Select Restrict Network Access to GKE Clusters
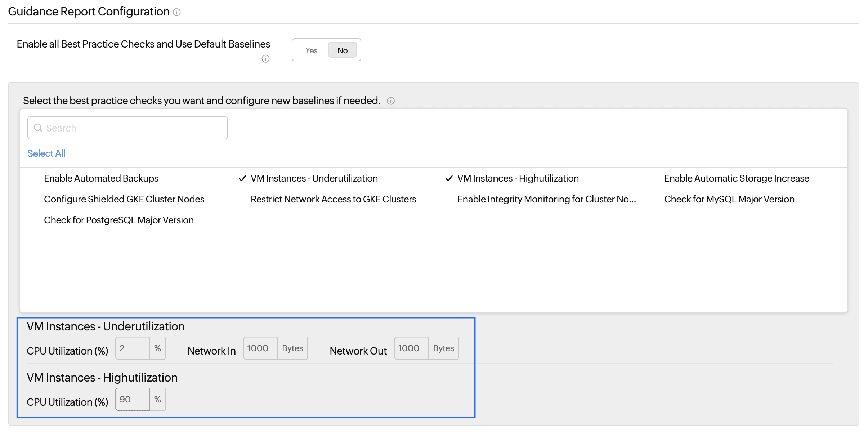The width and height of the screenshot is (868, 441). pos(333,199)
